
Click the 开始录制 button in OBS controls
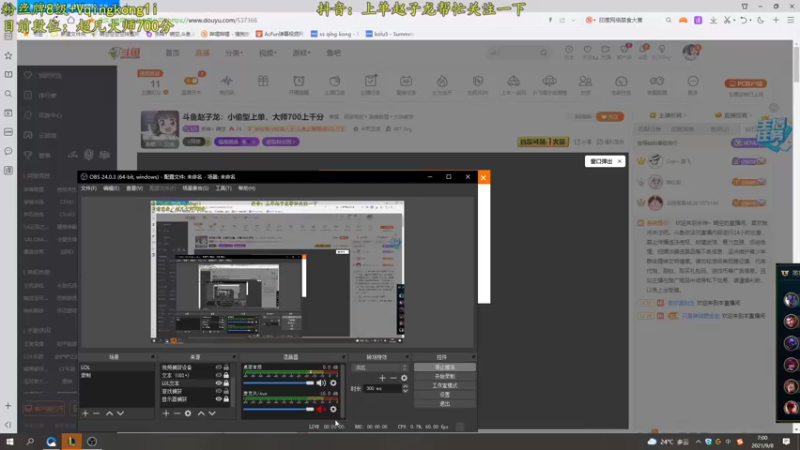[x=445, y=377]
